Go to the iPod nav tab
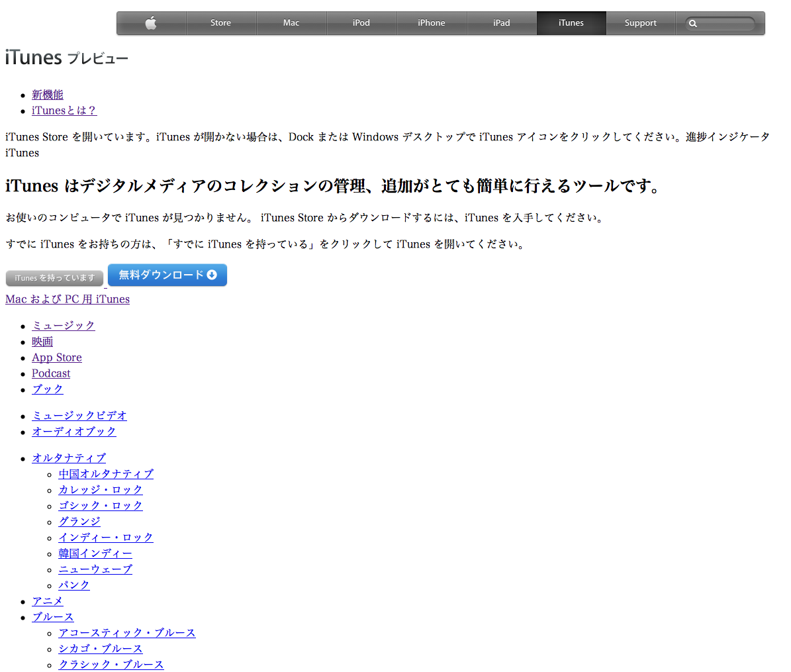This screenshot has height=672, width=791. pyautogui.click(x=361, y=23)
